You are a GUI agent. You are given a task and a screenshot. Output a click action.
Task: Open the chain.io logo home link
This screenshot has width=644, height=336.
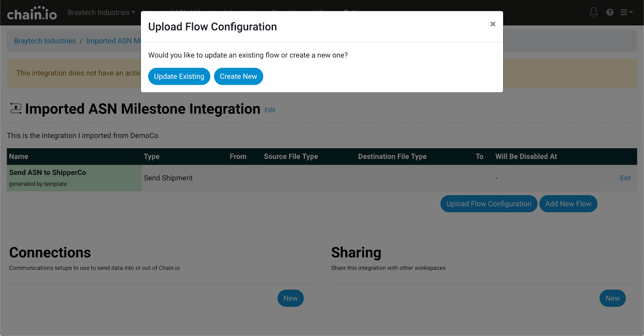[32, 13]
